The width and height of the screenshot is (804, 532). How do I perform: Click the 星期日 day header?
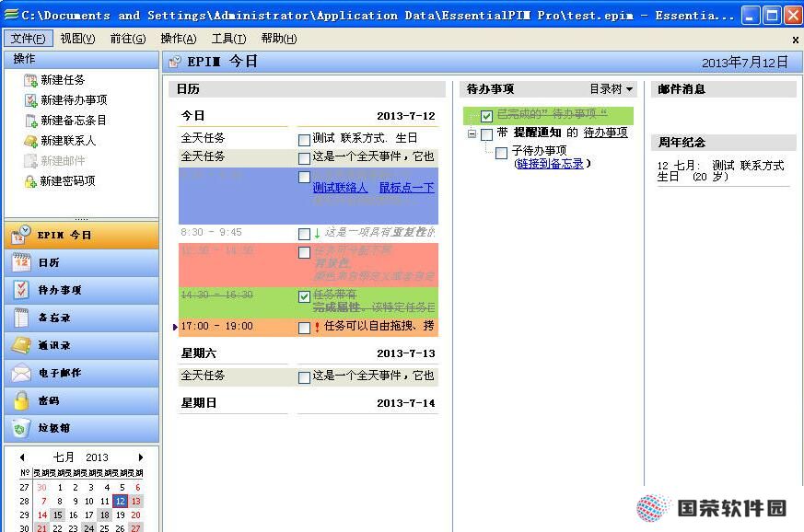click(x=198, y=403)
